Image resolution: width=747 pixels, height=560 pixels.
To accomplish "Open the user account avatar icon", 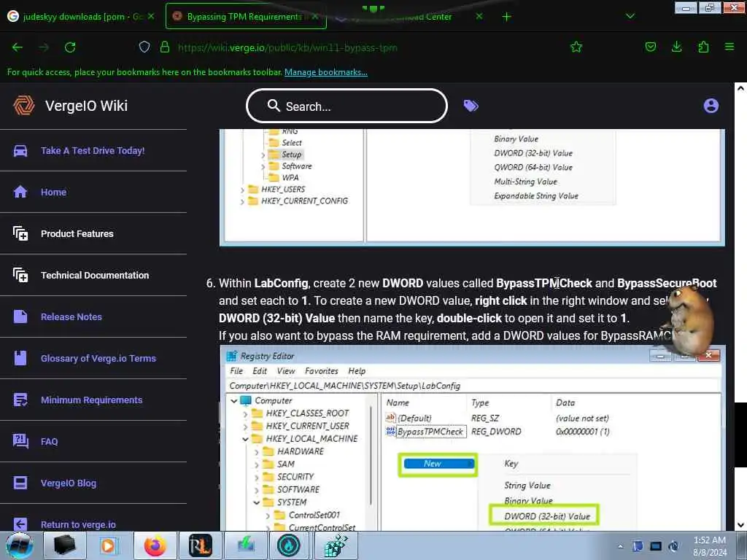I will pos(711,106).
